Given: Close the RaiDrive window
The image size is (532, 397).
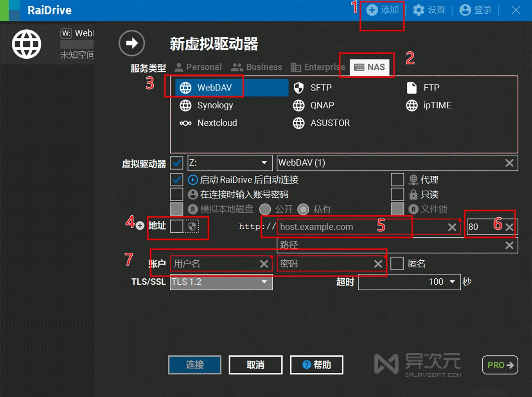Looking at the screenshot, I should (x=516, y=10).
